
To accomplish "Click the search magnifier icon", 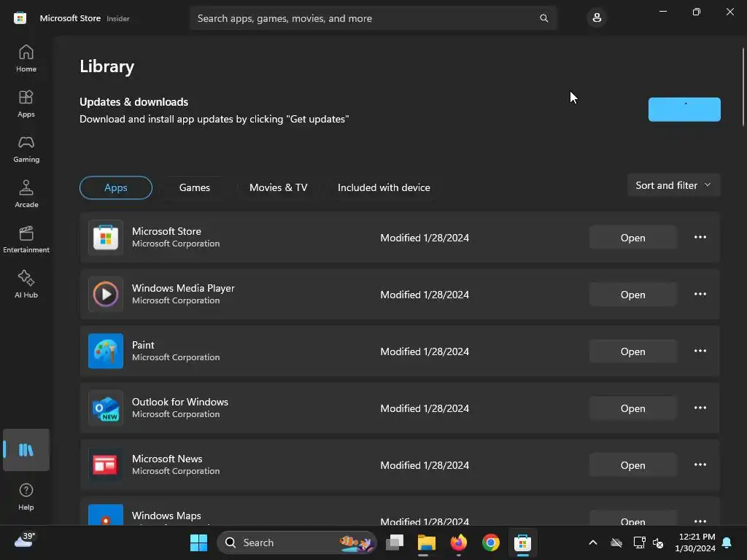I will tap(543, 18).
